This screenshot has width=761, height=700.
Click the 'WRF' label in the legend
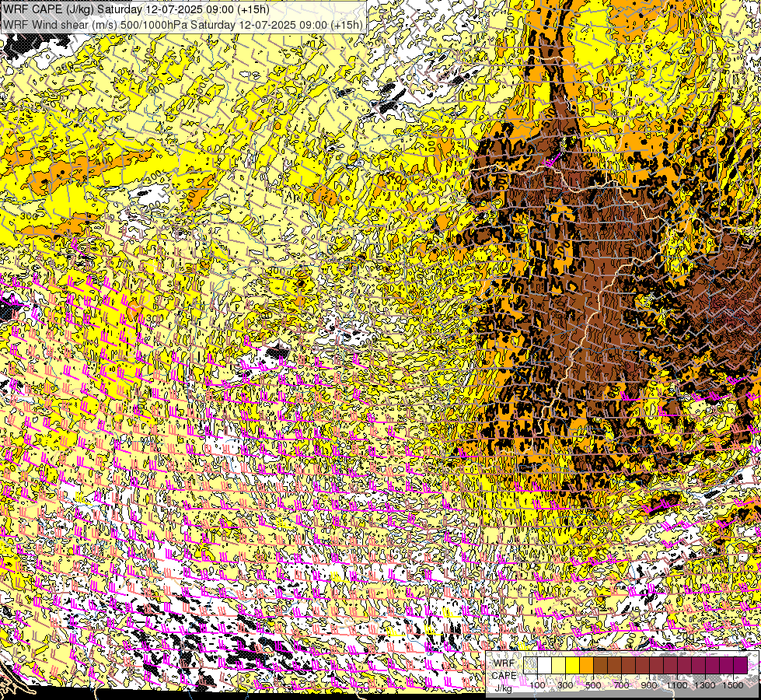504,663
